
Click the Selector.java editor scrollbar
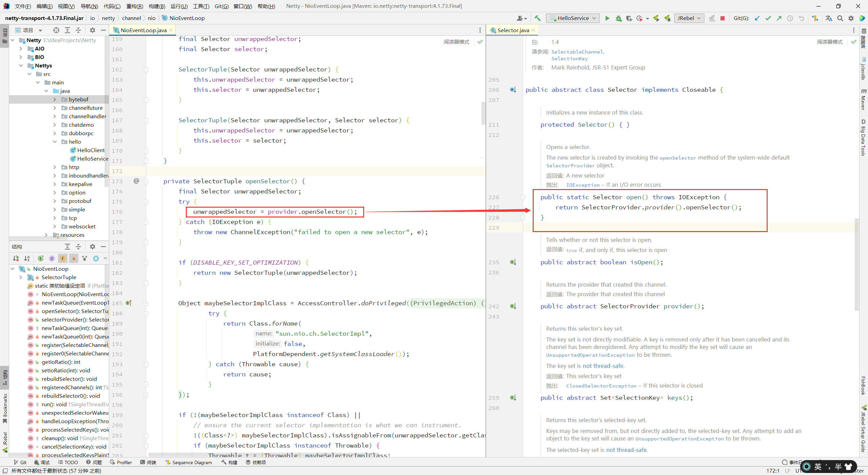pos(857,264)
